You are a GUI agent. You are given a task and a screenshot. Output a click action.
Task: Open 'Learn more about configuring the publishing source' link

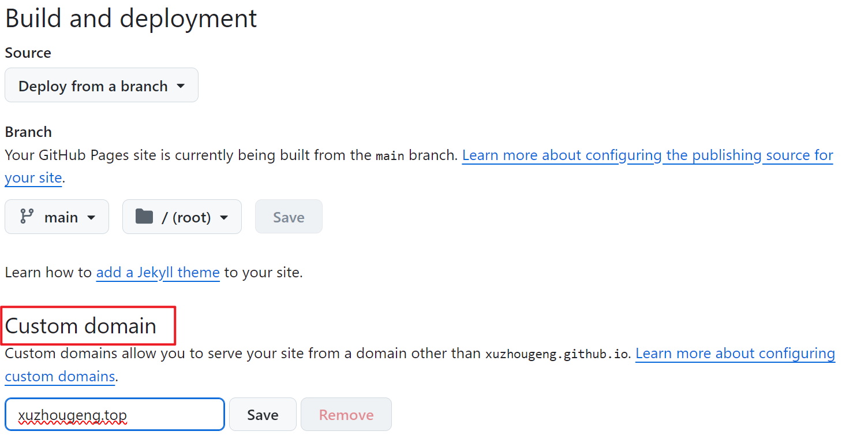pyautogui.click(x=647, y=155)
